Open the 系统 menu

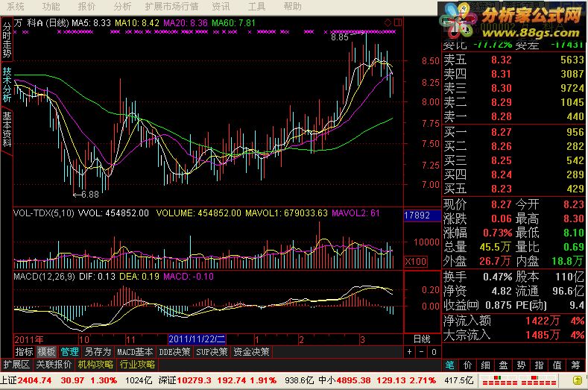pyautogui.click(x=16, y=7)
